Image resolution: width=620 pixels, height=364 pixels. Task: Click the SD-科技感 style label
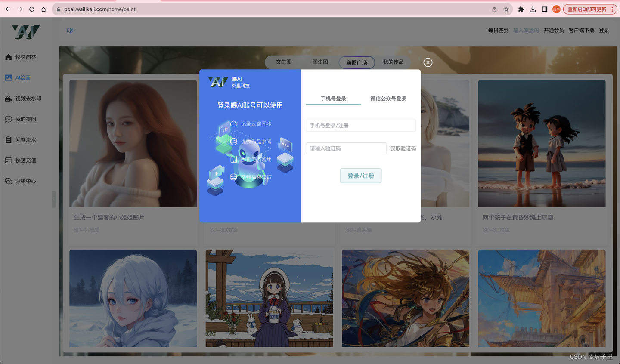87,230
